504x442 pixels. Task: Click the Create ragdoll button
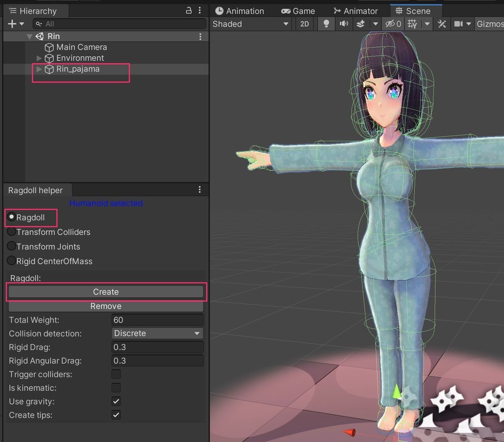click(106, 292)
